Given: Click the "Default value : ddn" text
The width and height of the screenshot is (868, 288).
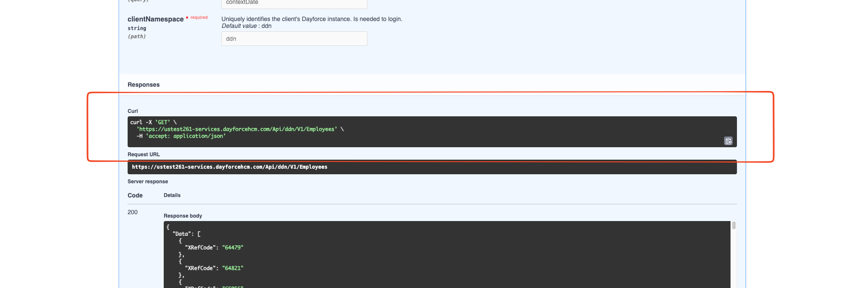Looking at the screenshot, I should click(x=247, y=26).
